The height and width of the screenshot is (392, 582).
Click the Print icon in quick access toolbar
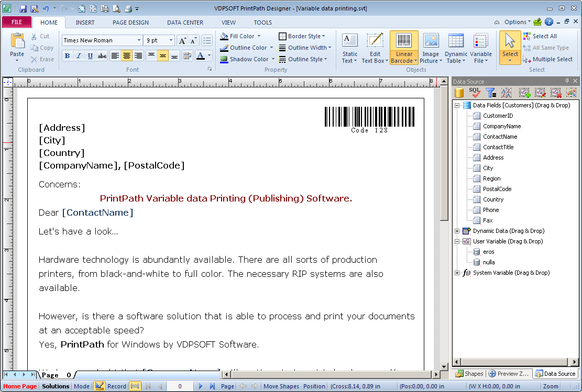click(x=128, y=8)
